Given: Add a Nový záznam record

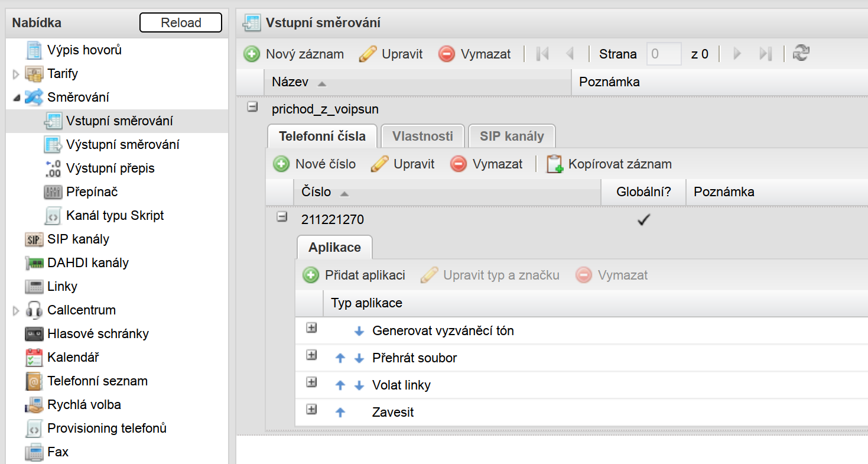Looking at the screenshot, I should 294,54.
